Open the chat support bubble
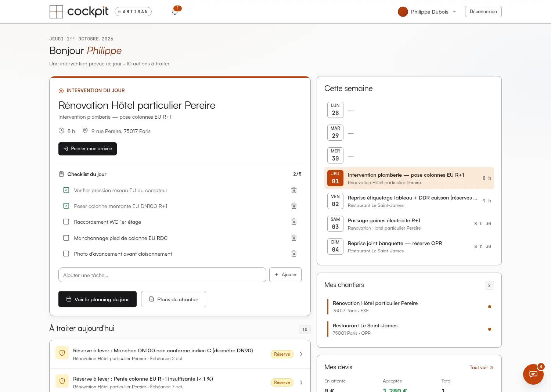This screenshot has height=392, width=551. [533, 374]
